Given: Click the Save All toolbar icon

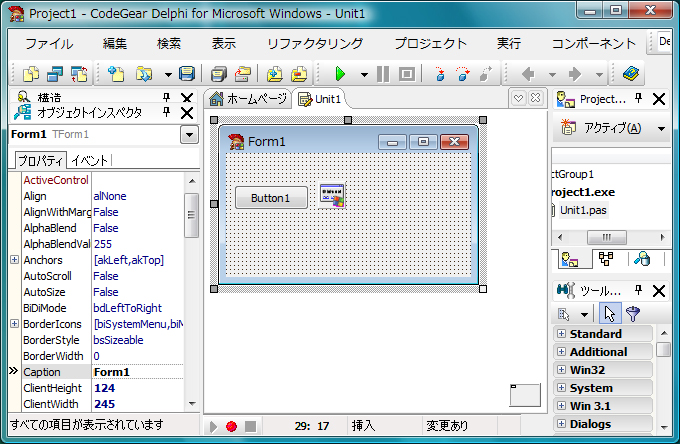Looking at the screenshot, I should 219,74.
